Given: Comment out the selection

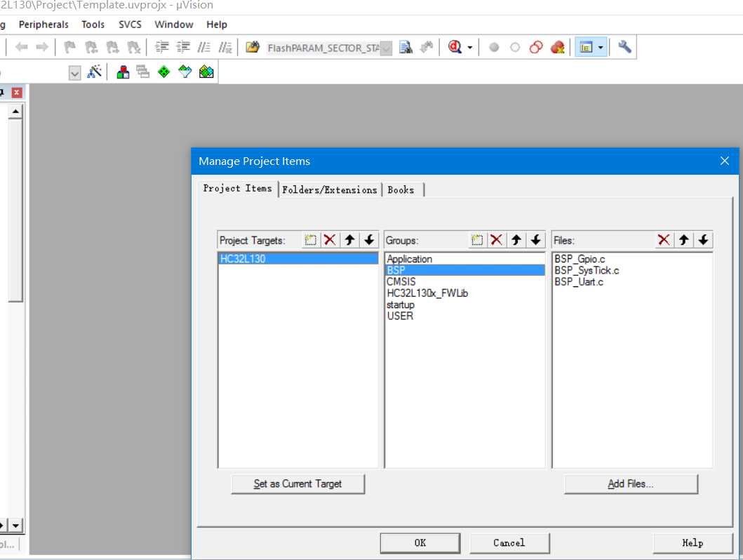Looking at the screenshot, I should click(x=204, y=47).
